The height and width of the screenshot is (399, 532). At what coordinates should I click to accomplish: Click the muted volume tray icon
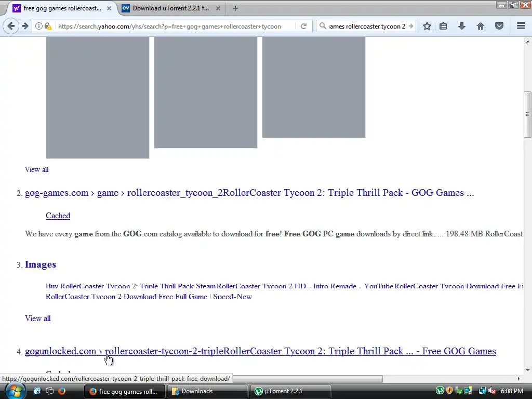(x=492, y=391)
